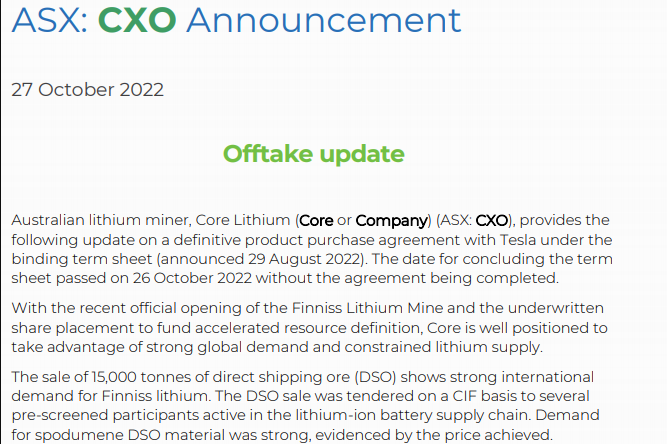Click the bold CXO in the first paragraph
The height and width of the screenshot is (444, 667).
(492, 220)
